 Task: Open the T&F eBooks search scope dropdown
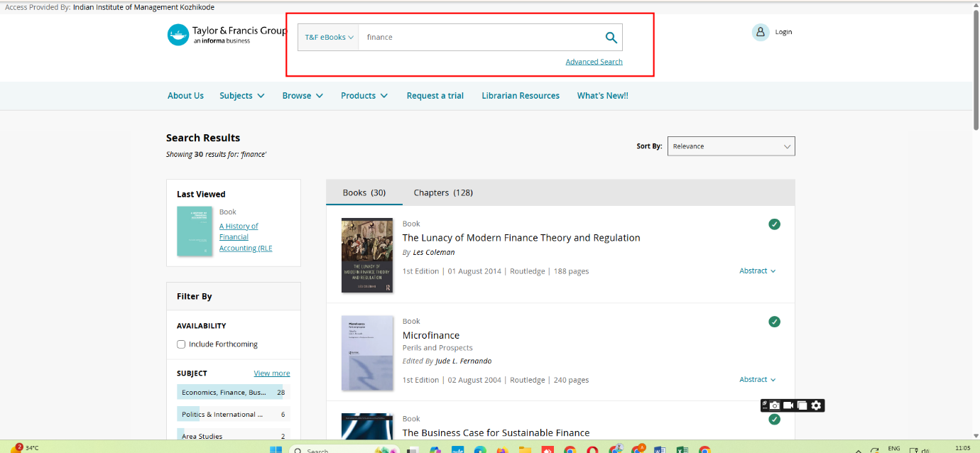pos(329,38)
